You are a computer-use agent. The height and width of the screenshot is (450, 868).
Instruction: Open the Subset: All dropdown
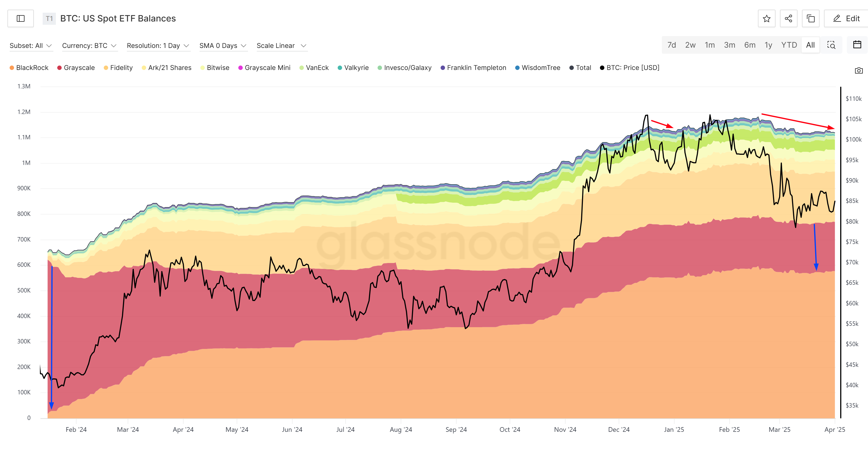(31, 45)
